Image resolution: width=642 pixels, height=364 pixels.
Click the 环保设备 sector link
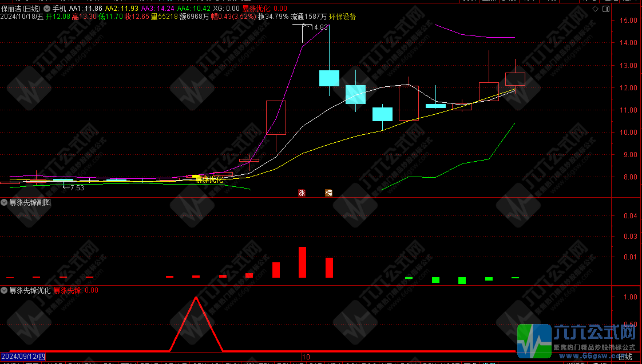point(342,17)
